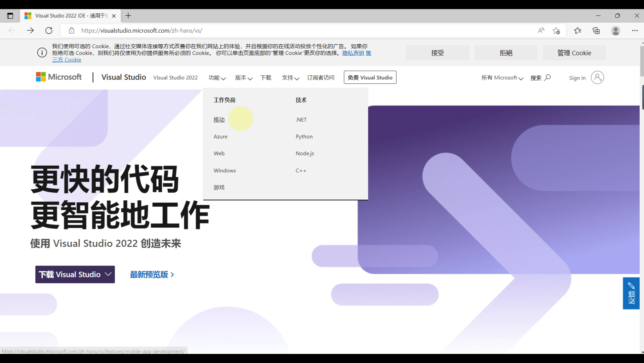The image size is (644, 363).
Task: Open a new browser tab
Action: pos(128,16)
